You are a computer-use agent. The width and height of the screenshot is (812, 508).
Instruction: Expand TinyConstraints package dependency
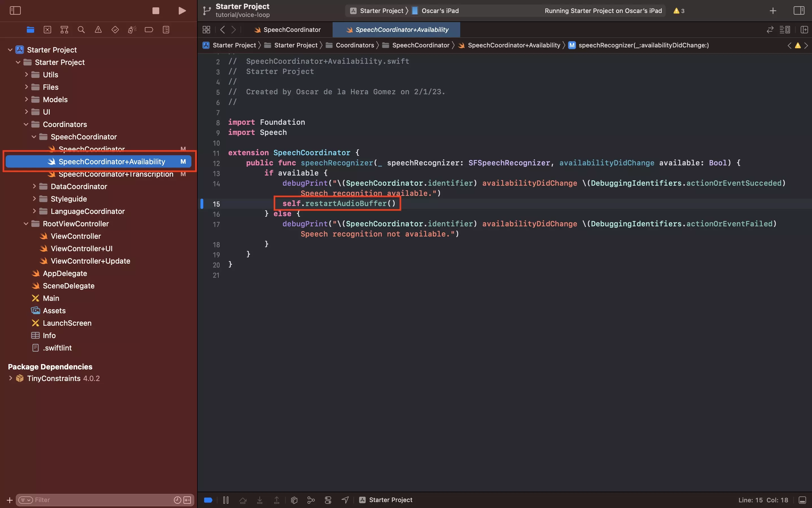point(10,378)
